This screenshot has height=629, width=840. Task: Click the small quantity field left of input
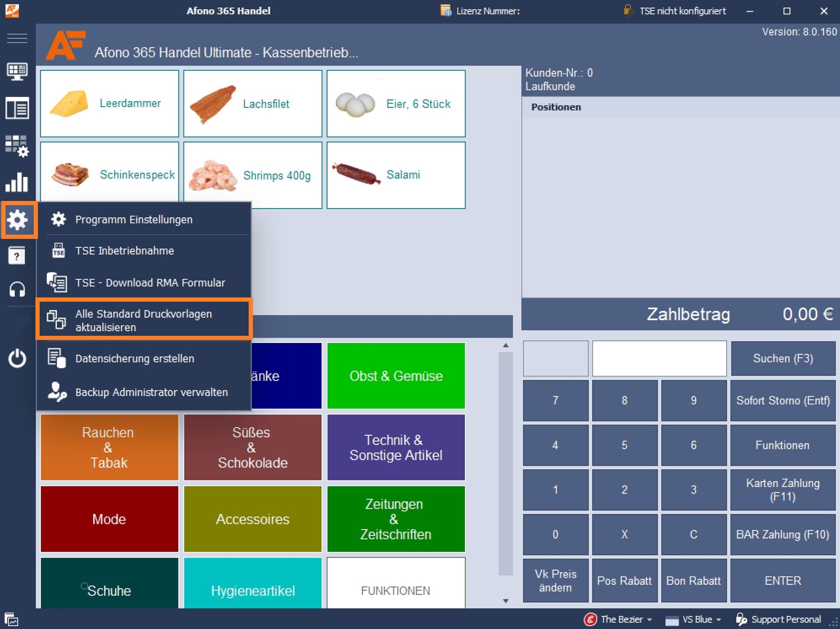pyautogui.click(x=556, y=358)
